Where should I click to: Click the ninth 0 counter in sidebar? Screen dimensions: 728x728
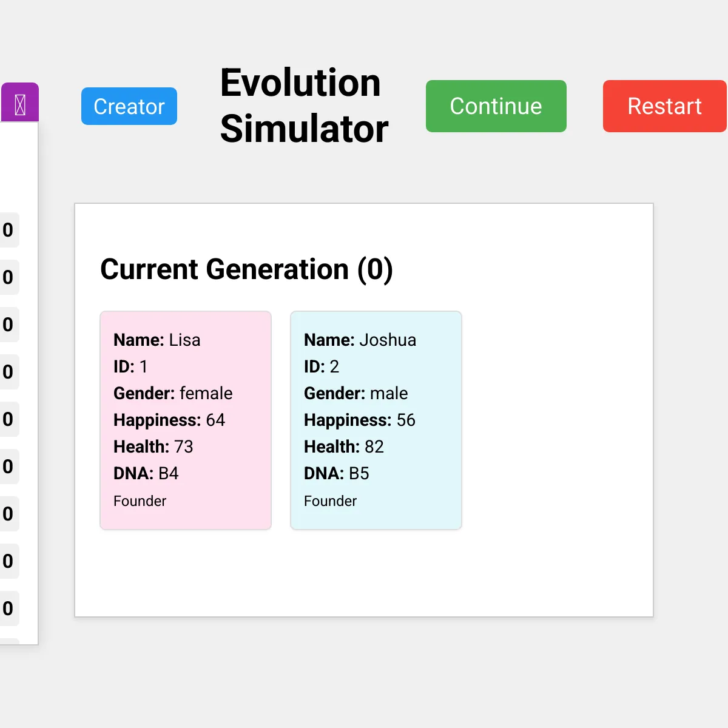point(8,608)
